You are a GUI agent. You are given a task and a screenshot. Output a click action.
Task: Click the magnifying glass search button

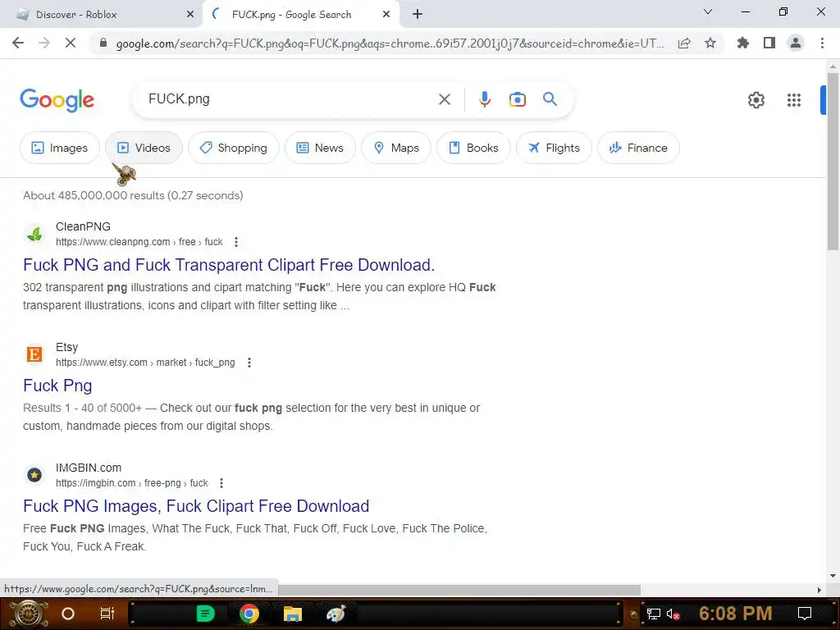(x=550, y=99)
